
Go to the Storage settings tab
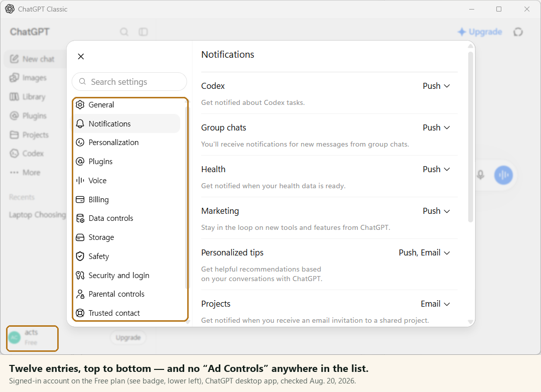tap(127, 237)
